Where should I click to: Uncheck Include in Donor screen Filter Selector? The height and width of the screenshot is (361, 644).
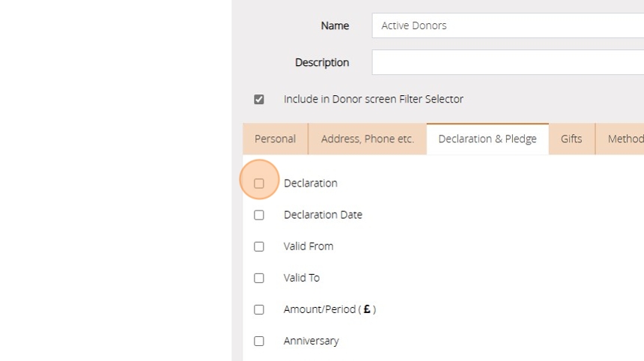click(259, 100)
